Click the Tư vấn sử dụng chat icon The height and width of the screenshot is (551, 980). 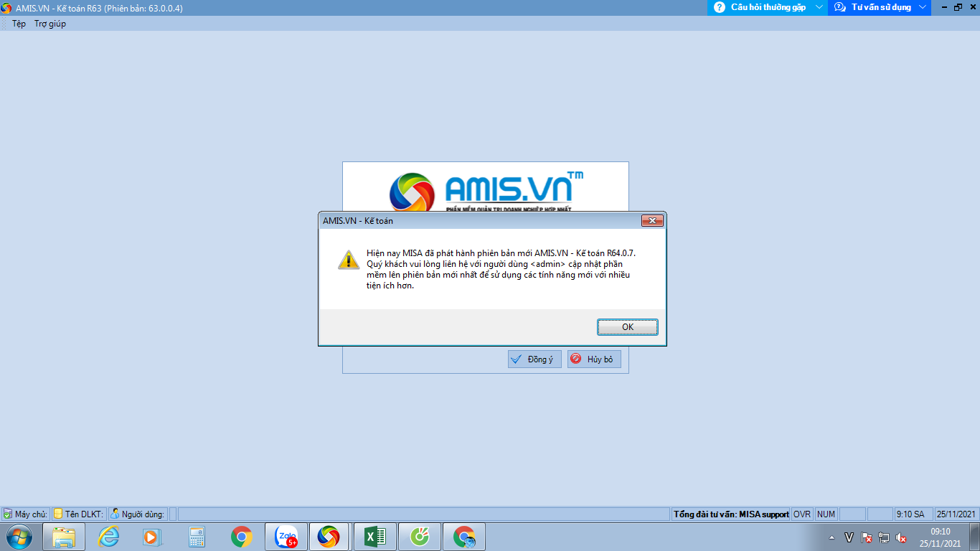841,7
